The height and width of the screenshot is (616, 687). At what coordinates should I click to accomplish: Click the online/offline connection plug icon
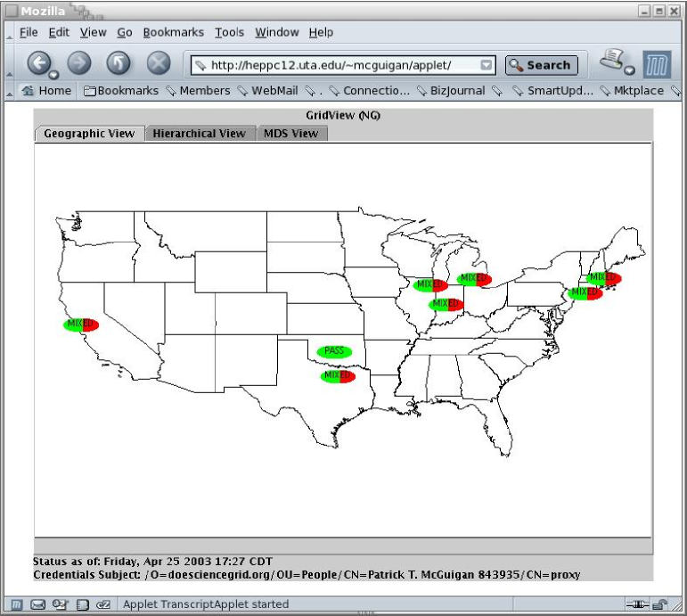pyautogui.click(x=637, y=604)
